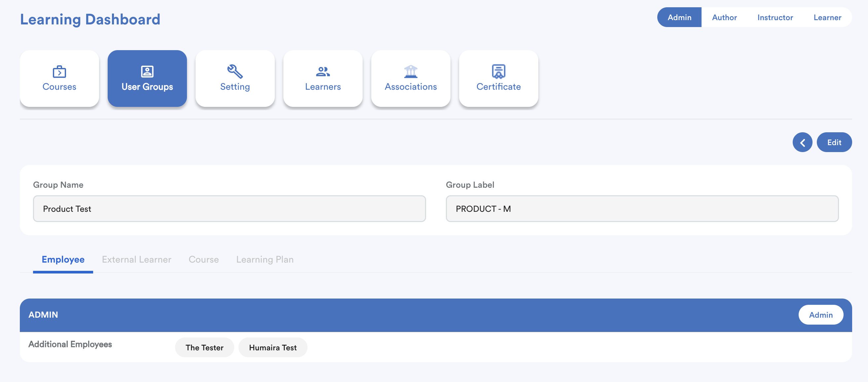Switch to the Admin role
Image resolution: width=868 pixels, height=382 pixels.
click(x=679, y=17)
